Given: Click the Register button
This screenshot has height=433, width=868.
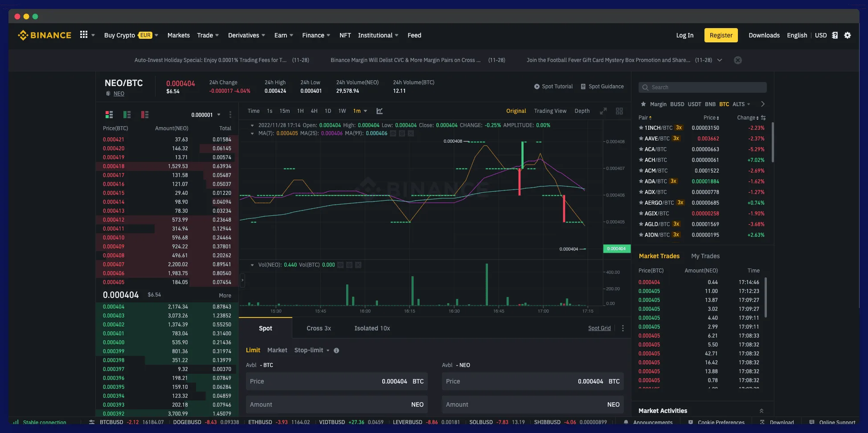Looking at the screenshot, I should click(x=721, y=35).
